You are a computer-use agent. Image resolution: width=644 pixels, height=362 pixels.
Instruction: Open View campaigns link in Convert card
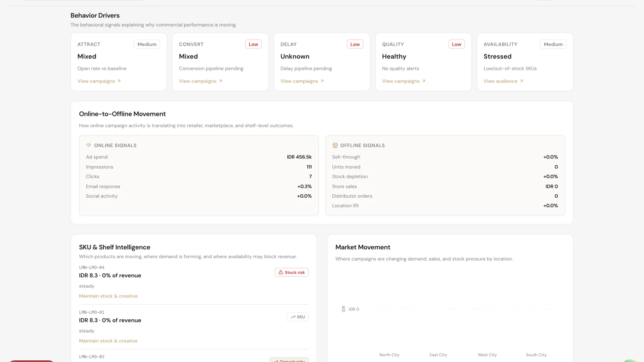[x=201, y=81]
